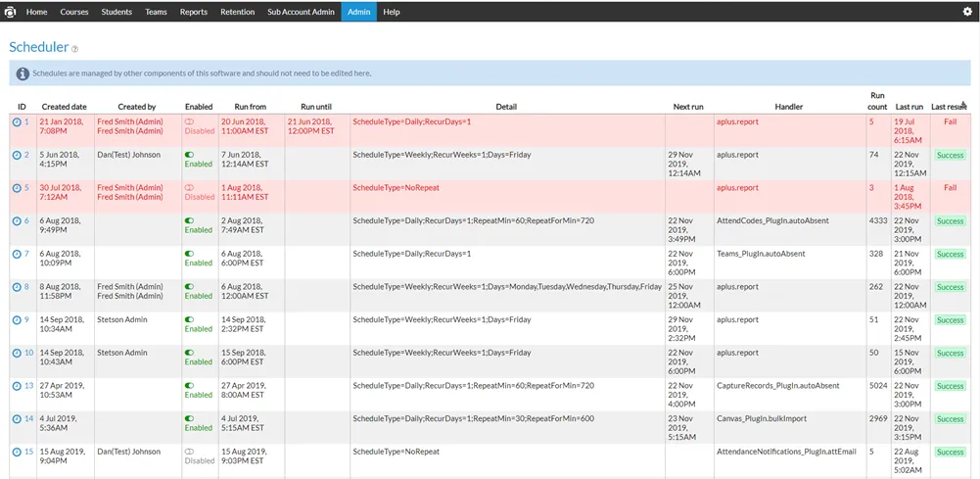Open the Reports menu
Viewport: 980px width, 479px height.
[x=194, y=12]
